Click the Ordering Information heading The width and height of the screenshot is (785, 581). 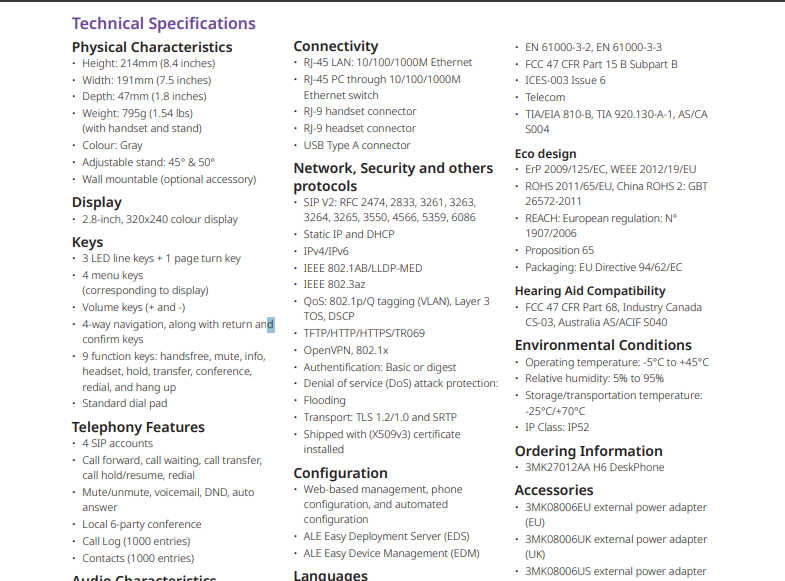pyautogui.click(x=588, y=451)
